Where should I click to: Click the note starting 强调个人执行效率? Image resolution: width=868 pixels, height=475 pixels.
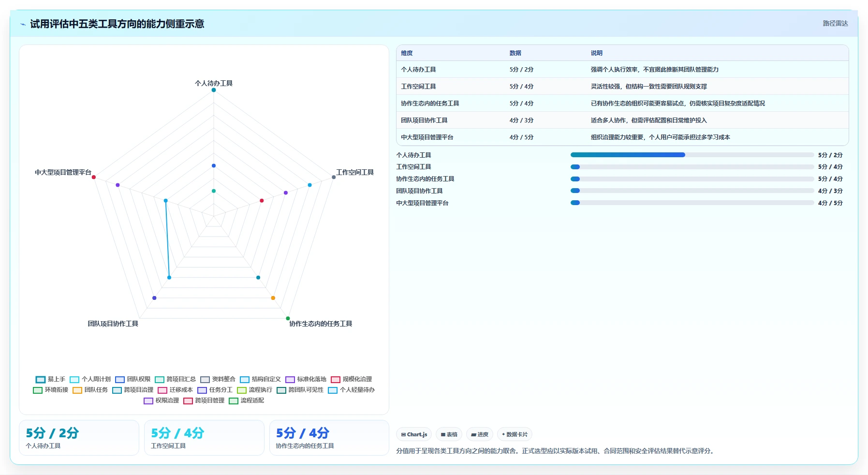click(654, 70)
